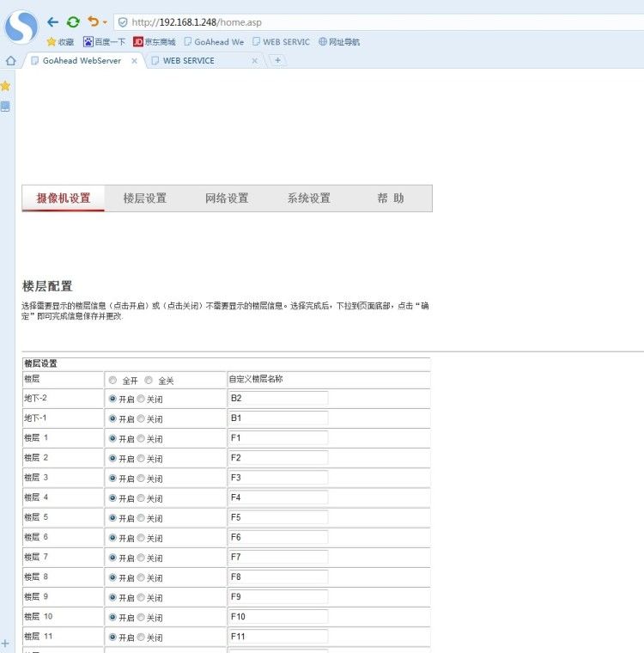The height and width of the screenshot is (653, 644).
Task: Select 关闭 for 楼层 9
Action: point(141,597)
